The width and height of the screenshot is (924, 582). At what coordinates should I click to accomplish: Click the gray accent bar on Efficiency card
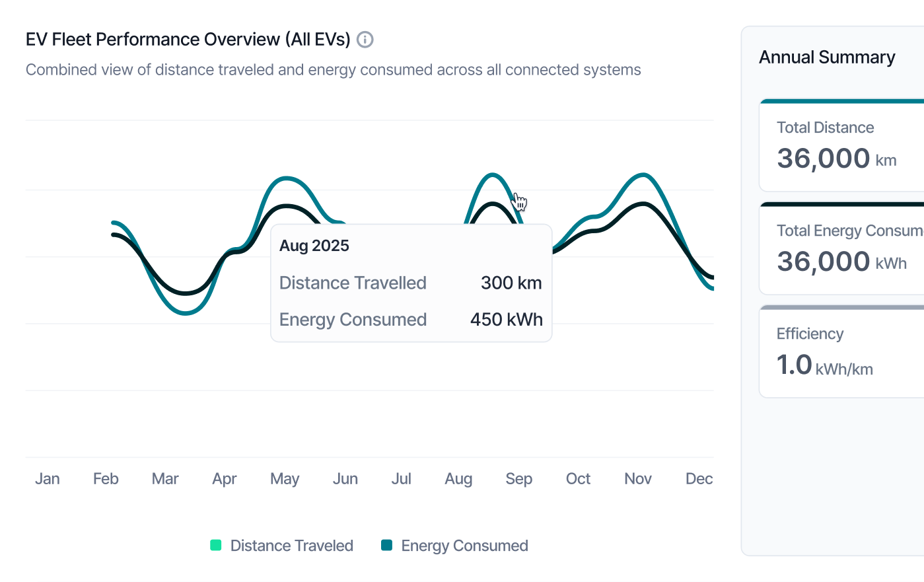(852, 307)
